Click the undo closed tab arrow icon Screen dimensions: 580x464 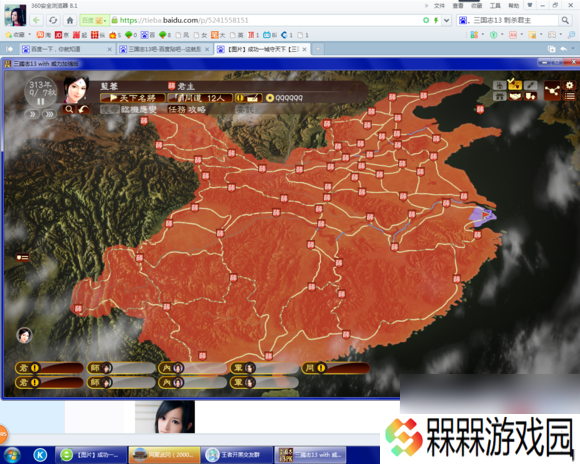point(564,49)
